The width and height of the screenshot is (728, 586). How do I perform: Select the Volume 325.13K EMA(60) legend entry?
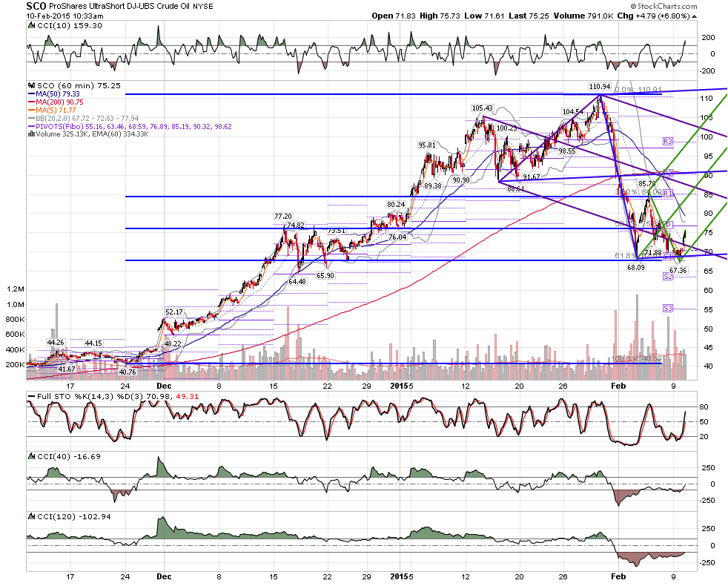pos(88,134)
